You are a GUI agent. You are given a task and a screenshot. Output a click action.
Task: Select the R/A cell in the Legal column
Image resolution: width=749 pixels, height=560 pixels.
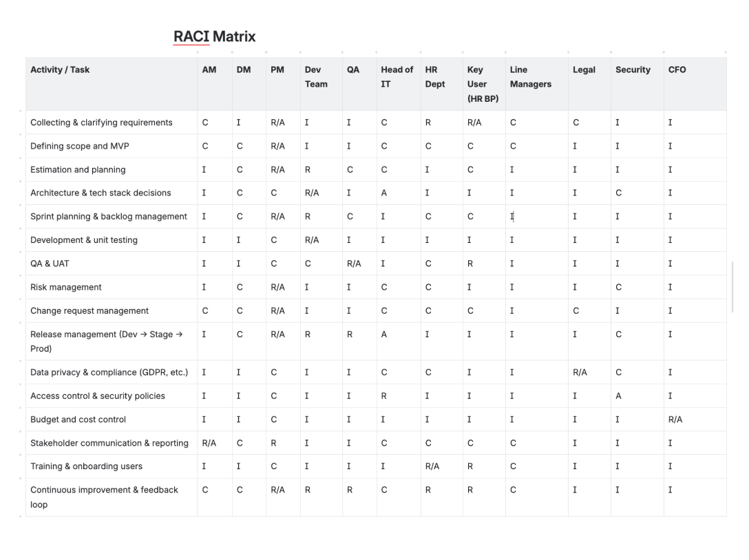point(580,372)
